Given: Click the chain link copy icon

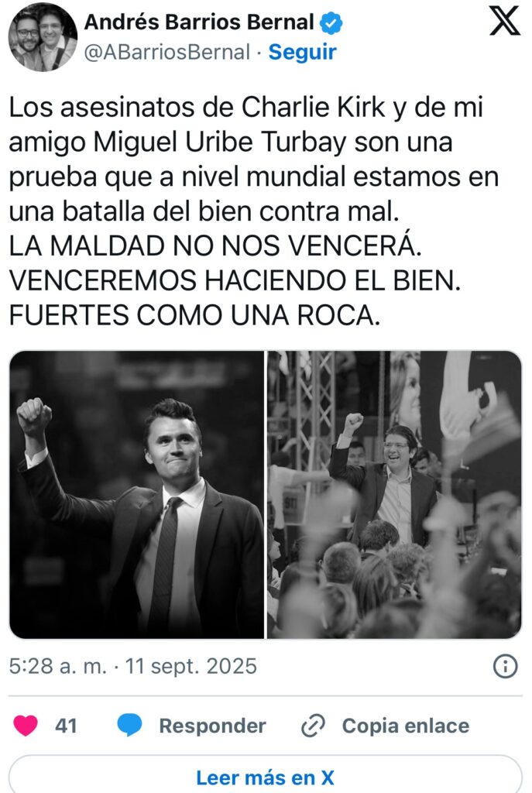Looking at the screenshot, I should point(313,726).
